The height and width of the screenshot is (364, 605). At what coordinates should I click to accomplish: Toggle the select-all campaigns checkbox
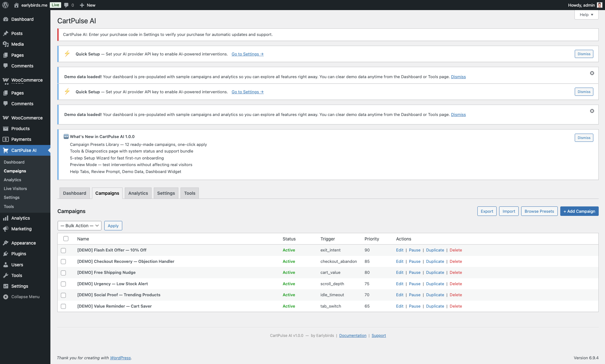click(x=66, y=239)
